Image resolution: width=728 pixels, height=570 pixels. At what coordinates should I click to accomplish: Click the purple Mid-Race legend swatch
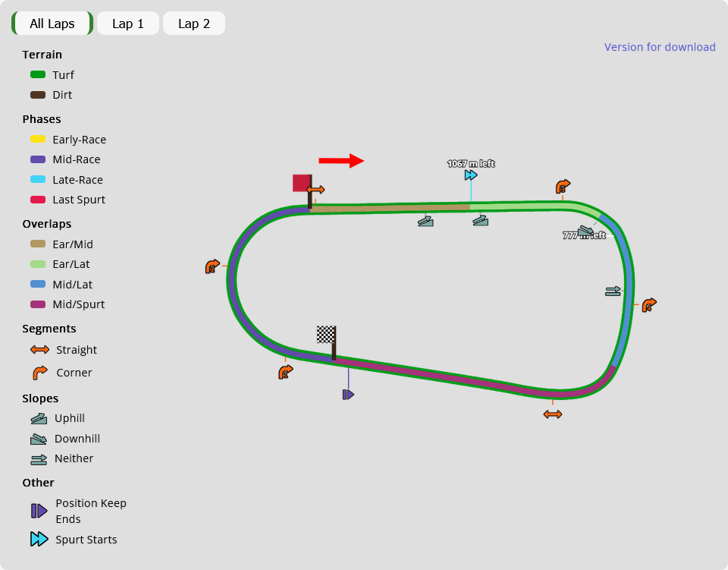coord(38,159)
